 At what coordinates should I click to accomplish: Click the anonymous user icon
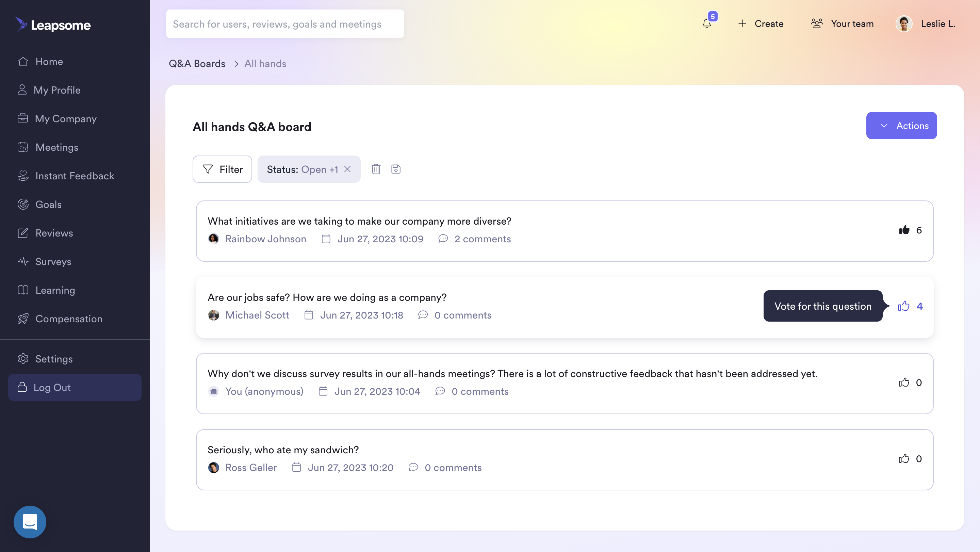pos(213,391)
